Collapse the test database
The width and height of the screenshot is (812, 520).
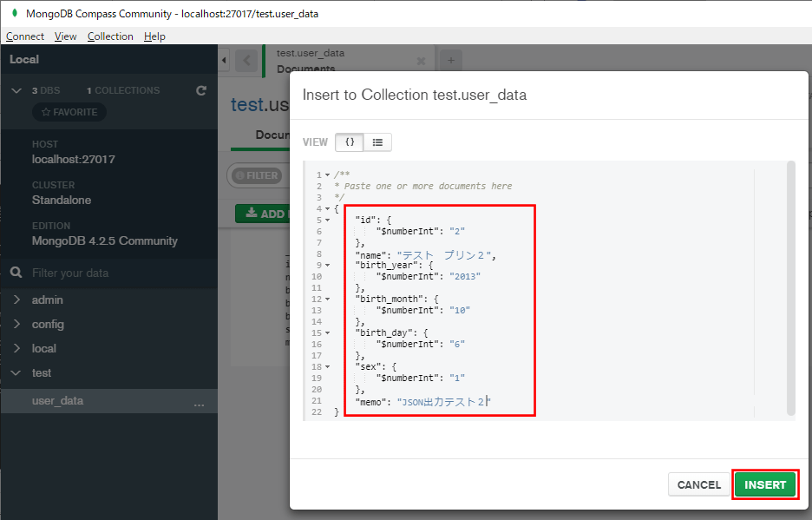pos(16,372)
